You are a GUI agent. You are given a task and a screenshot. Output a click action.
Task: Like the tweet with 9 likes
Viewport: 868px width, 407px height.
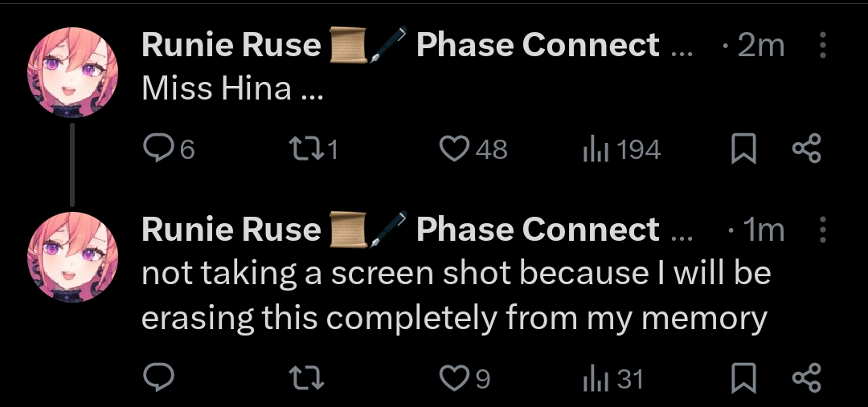tap(457, 378)
